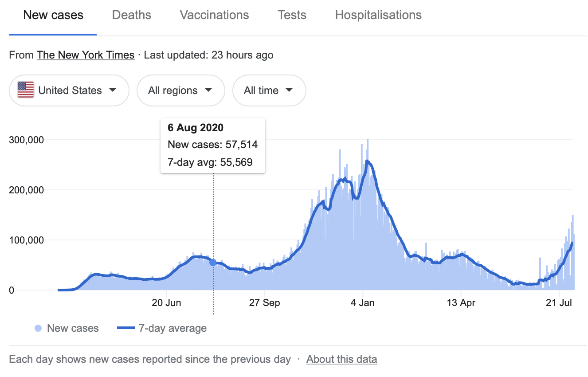Click the About this data link
The image size is (588, 377).
tap(341, 359)
